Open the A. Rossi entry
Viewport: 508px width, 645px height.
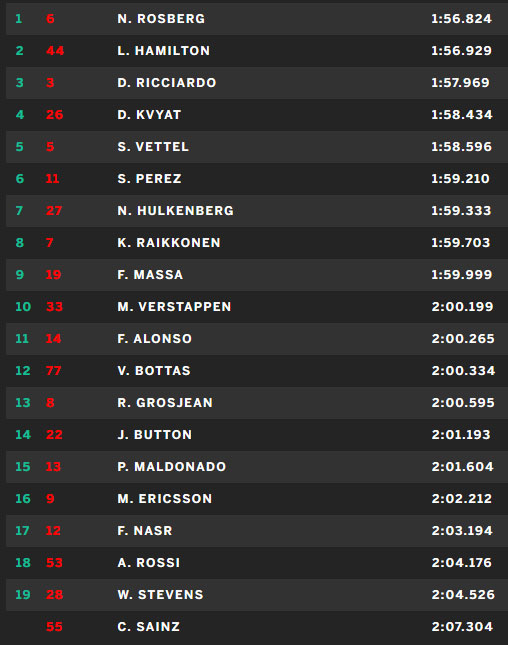pyautogui.click(x=257, y=563)
